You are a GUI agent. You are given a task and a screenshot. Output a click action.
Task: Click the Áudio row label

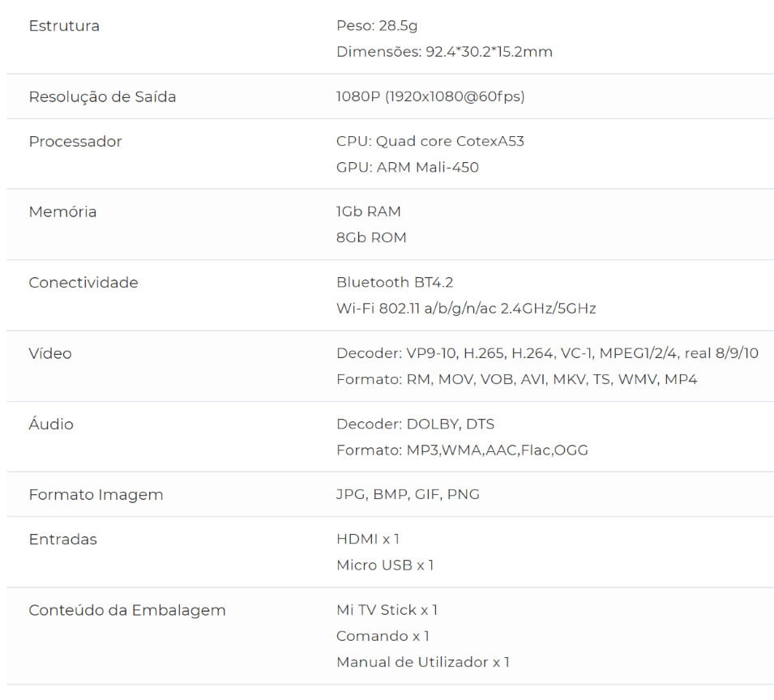click(51, 424)
